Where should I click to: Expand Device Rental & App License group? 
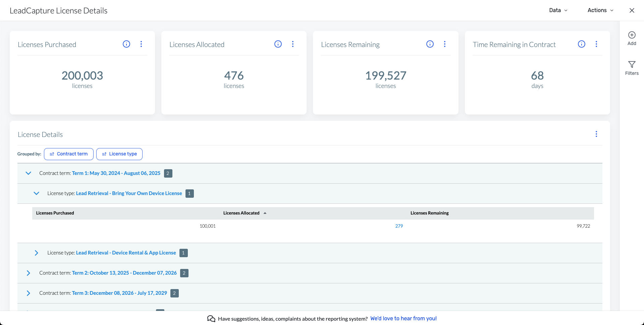point(37,253)
